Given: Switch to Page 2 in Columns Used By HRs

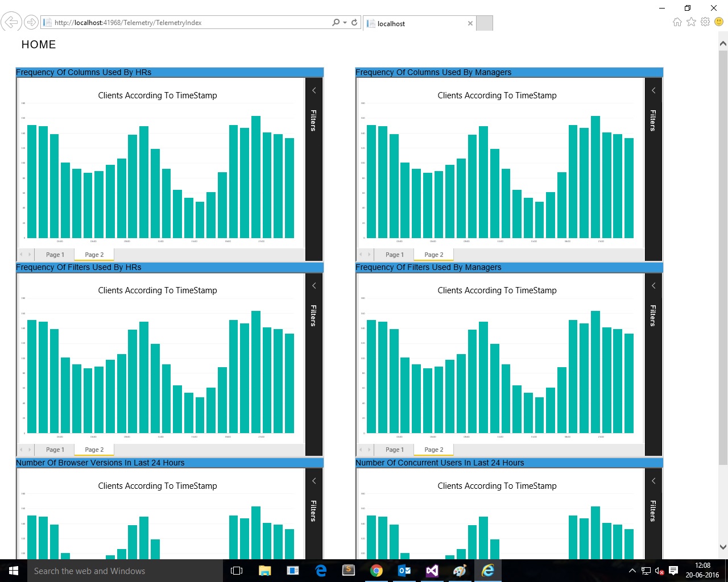Looking at the screenshot, I should (94, 255).
